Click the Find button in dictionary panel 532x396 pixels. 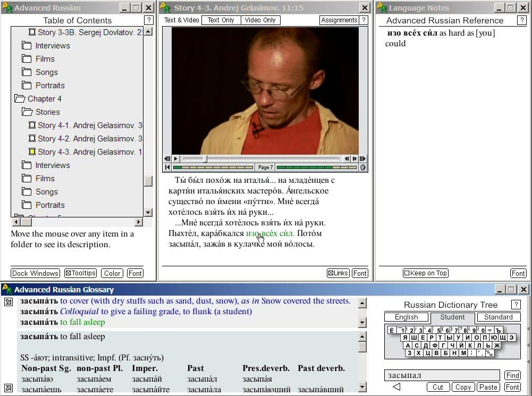click(x=512, y=375)
